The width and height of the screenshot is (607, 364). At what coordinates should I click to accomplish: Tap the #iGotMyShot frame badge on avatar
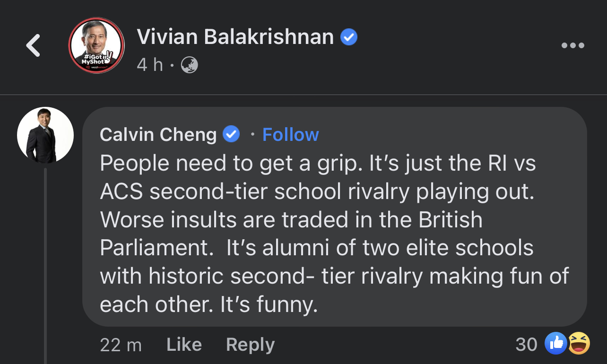tap(94, 61)
